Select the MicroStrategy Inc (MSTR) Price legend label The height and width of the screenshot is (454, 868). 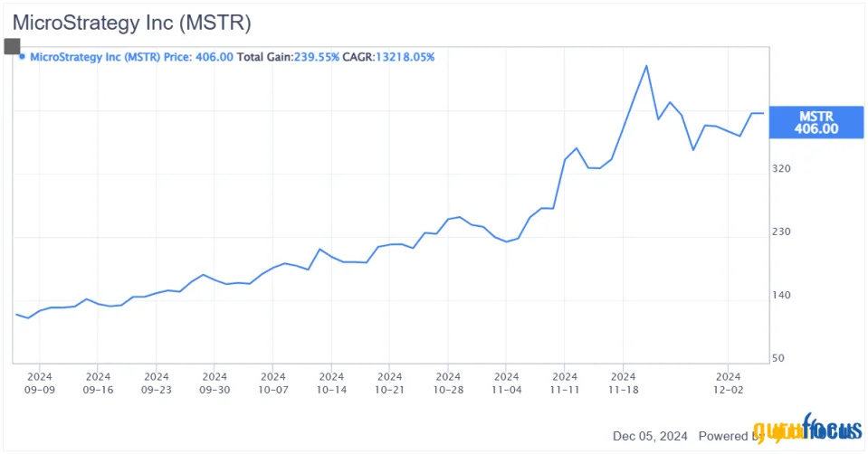point(131,57)
